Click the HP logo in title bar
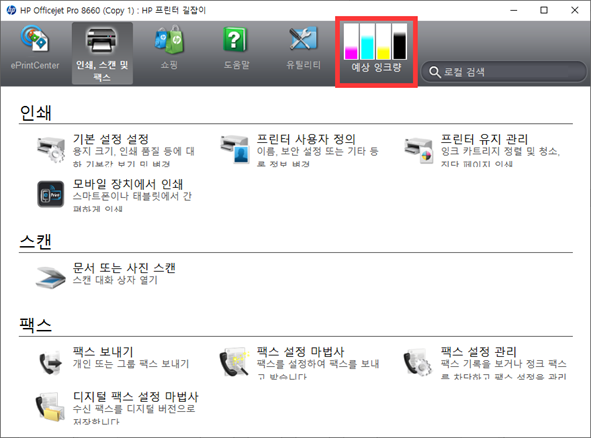The height and width of the screenshot is (438, 591). (11, 10)
